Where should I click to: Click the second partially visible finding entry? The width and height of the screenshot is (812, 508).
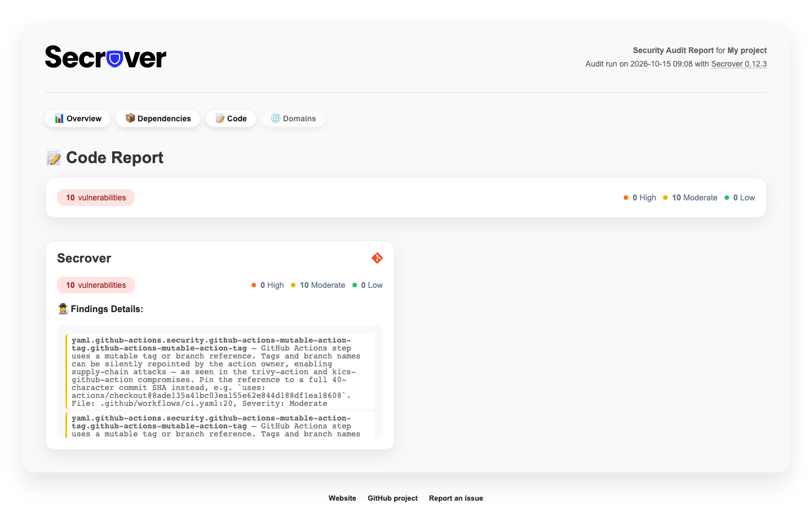[x=220, y=424]
